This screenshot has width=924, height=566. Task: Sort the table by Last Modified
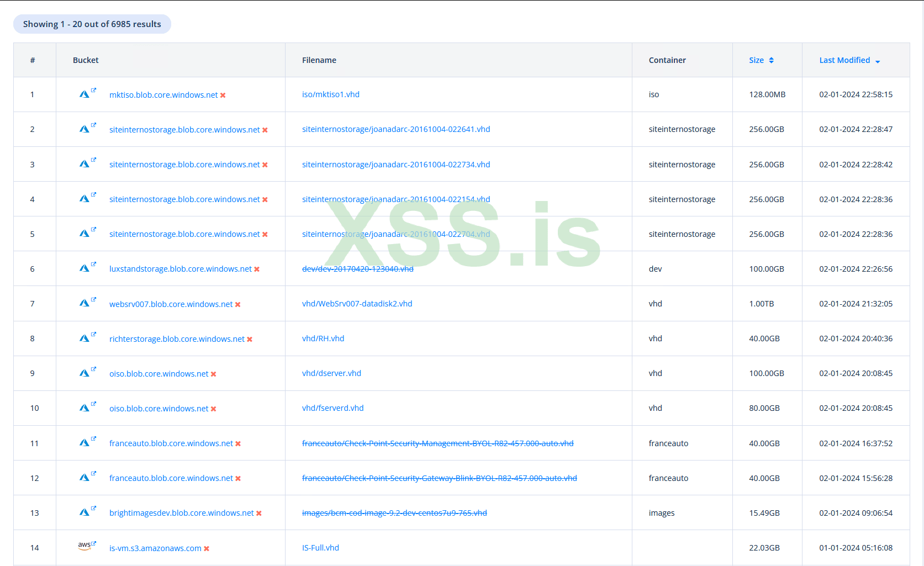pos(849,60)
